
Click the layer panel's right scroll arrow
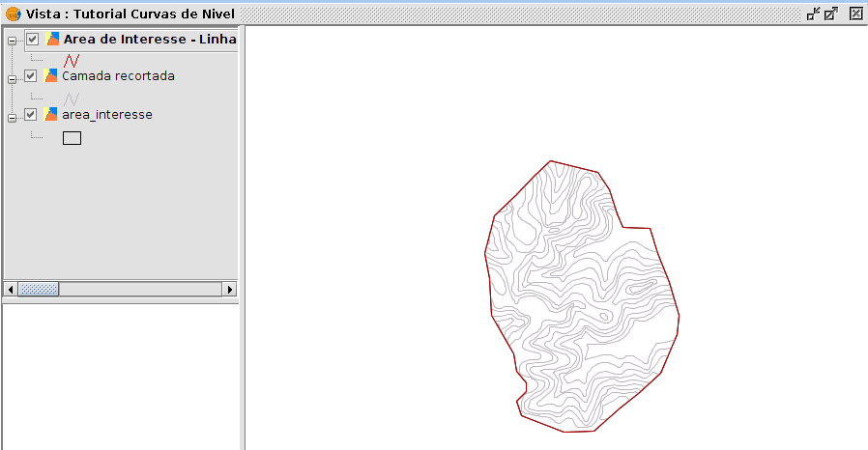coord(230,289)
